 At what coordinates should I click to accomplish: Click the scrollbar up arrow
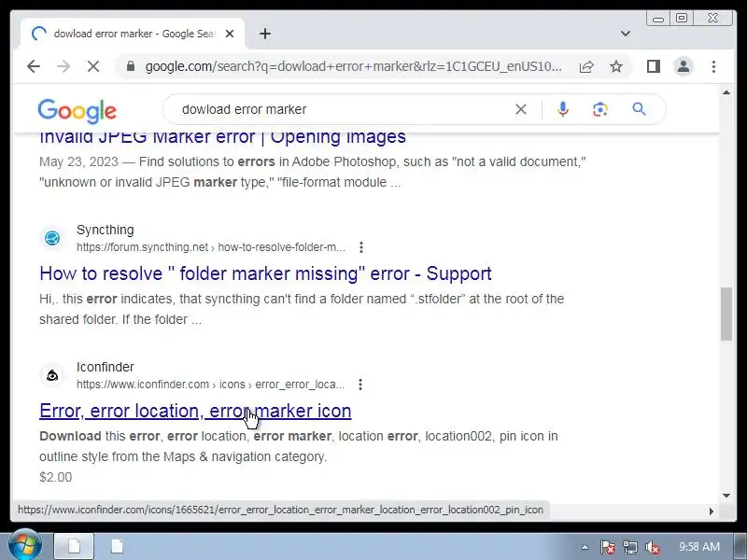pos(726,92)
